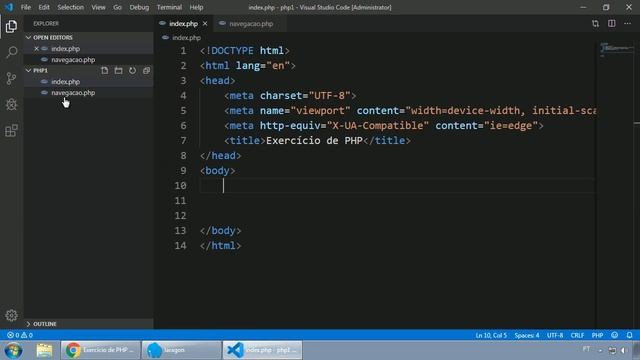Open index.php in PHP1 folder
This screenshot has height=360, width=640.
(88, 82)
